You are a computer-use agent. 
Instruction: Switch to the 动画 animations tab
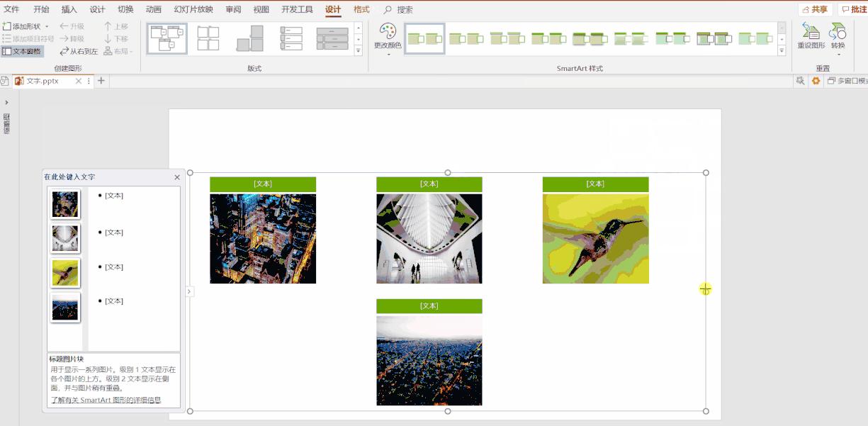(154, 10)
